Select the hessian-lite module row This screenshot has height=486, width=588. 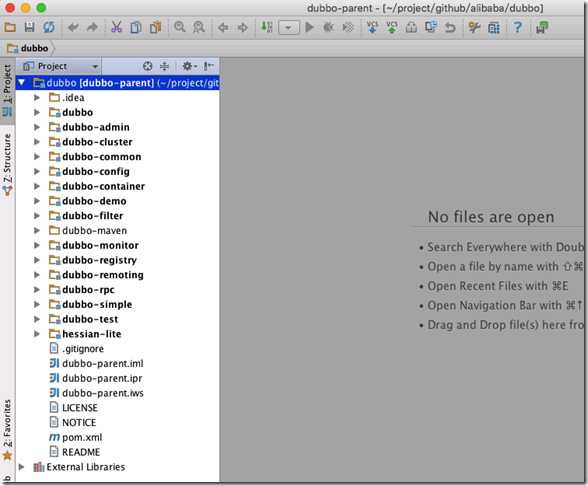pyautogui.click(x=118, y=334)
